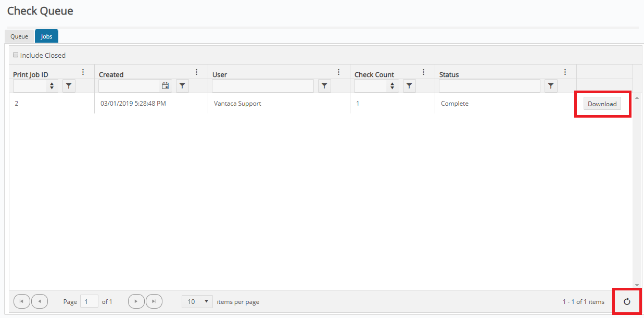Go to the next page

coord(136,301)
